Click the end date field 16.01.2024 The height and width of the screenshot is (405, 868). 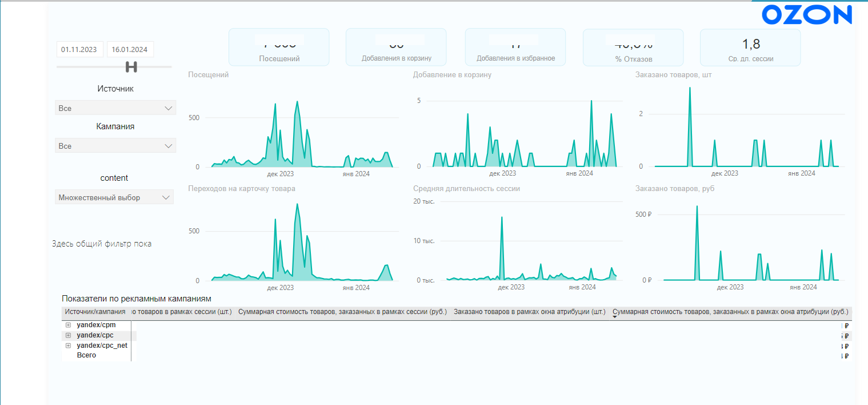[130, 49]
